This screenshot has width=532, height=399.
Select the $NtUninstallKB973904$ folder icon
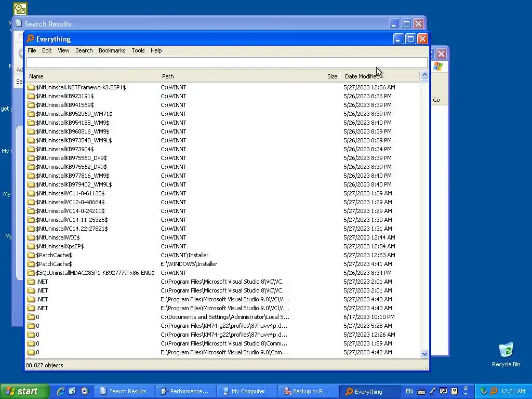click(31, 149)
